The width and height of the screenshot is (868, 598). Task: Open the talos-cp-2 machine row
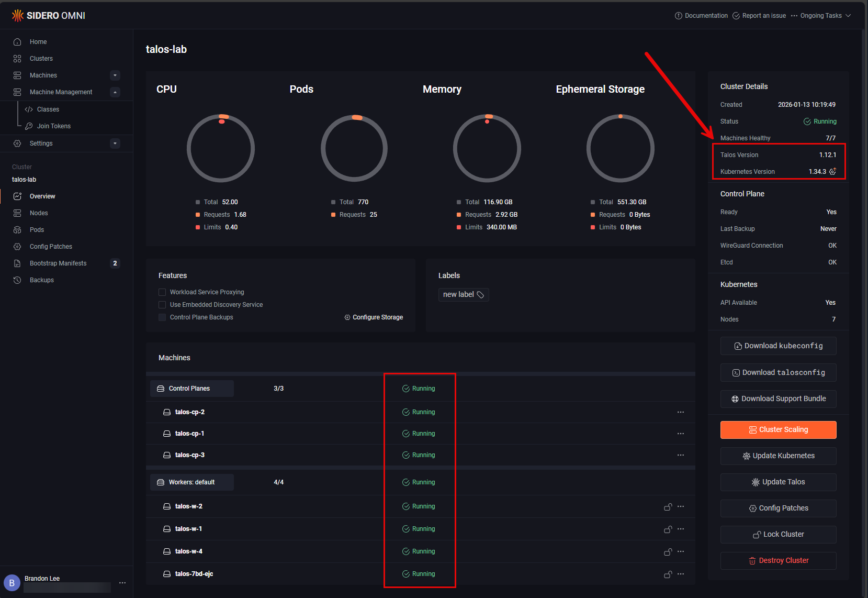point(421,412)
